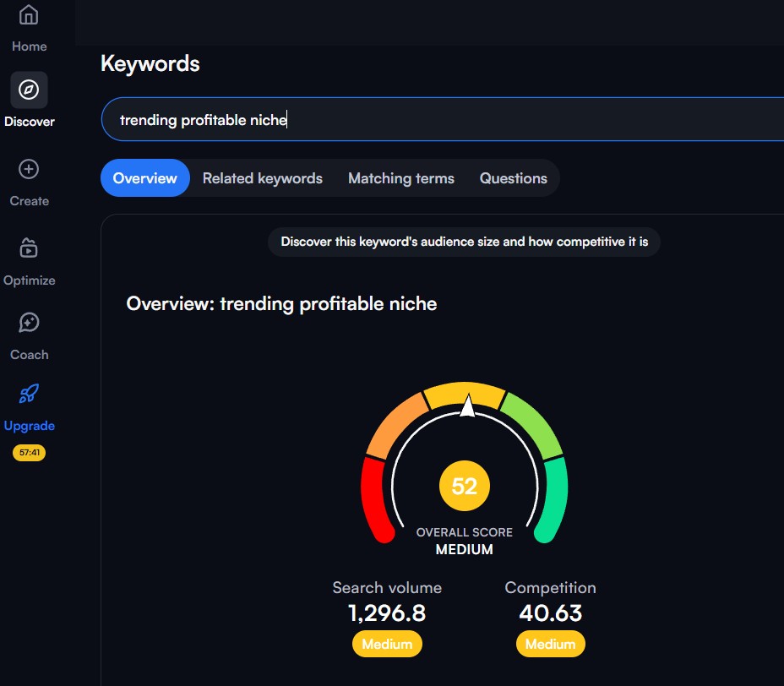Select the Overview tab
Screen dimensions: 784x686
click(145, 178)
